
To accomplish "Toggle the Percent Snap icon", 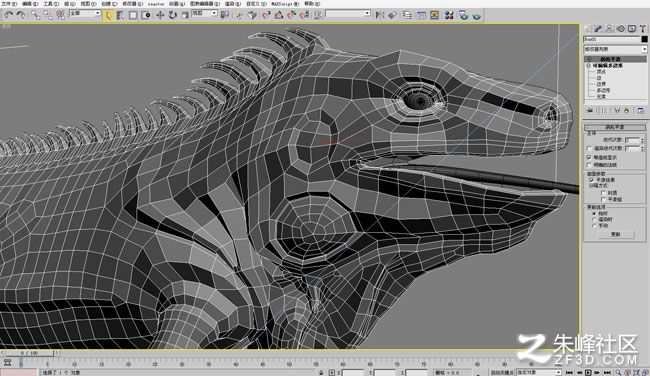I will coord(291,15).
